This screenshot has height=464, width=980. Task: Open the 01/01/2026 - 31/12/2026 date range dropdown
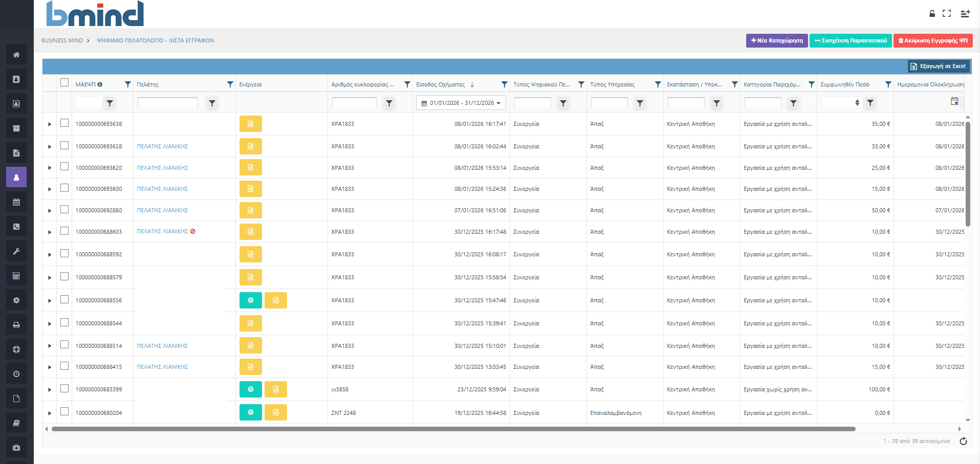tap(461, 103)
